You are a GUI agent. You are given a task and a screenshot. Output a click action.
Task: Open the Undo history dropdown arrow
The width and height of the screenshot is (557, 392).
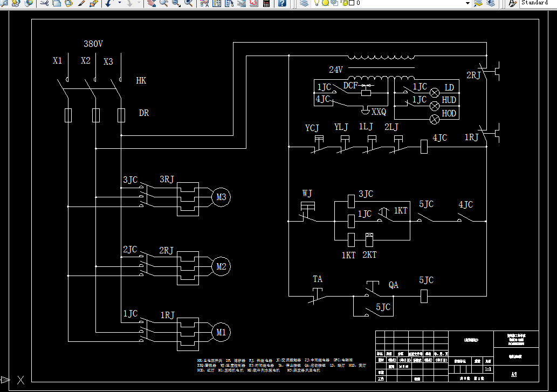119,3
